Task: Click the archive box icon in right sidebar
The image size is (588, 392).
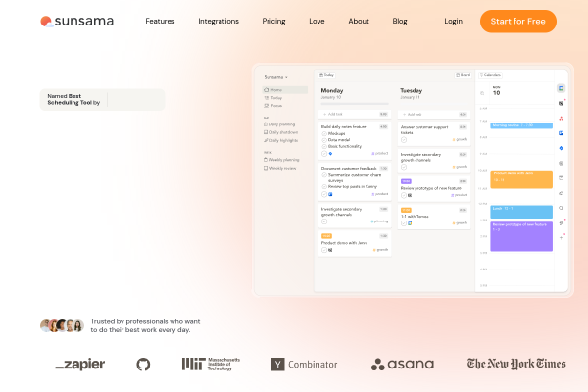Action: [x=561, y=178]
